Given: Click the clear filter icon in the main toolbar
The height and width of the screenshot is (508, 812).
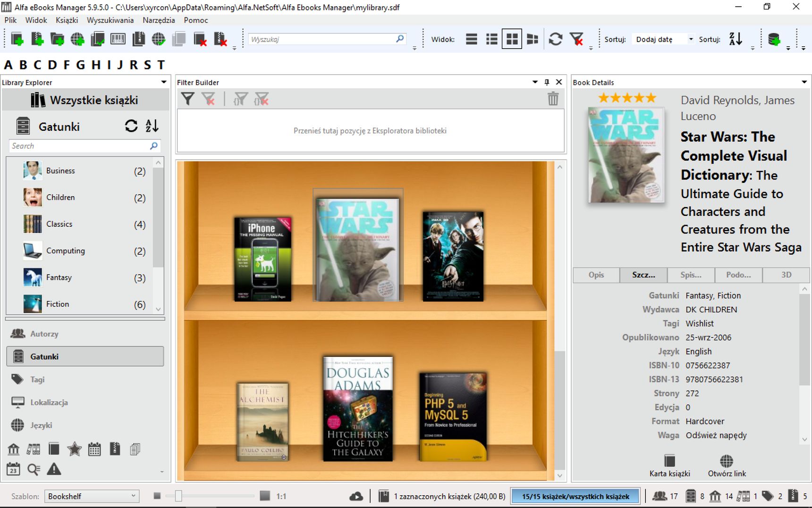Looking at the screenshot, I should coord(576,39).
